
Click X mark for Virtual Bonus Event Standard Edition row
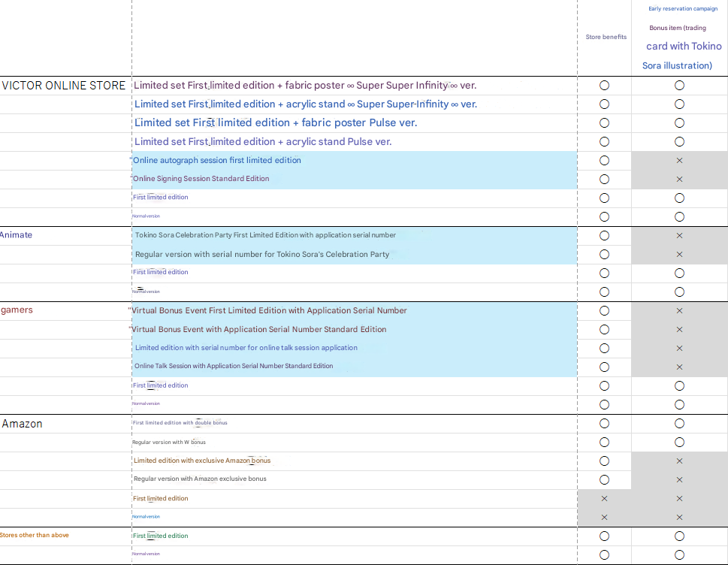pos(679,330)
